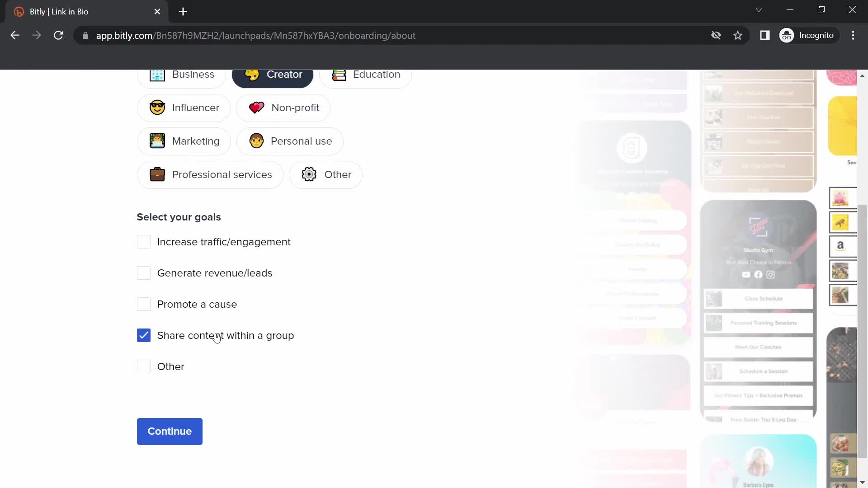Screen dimensions: 868x488
Task: Switch to the Business tab
Action: tap(182, 74)
